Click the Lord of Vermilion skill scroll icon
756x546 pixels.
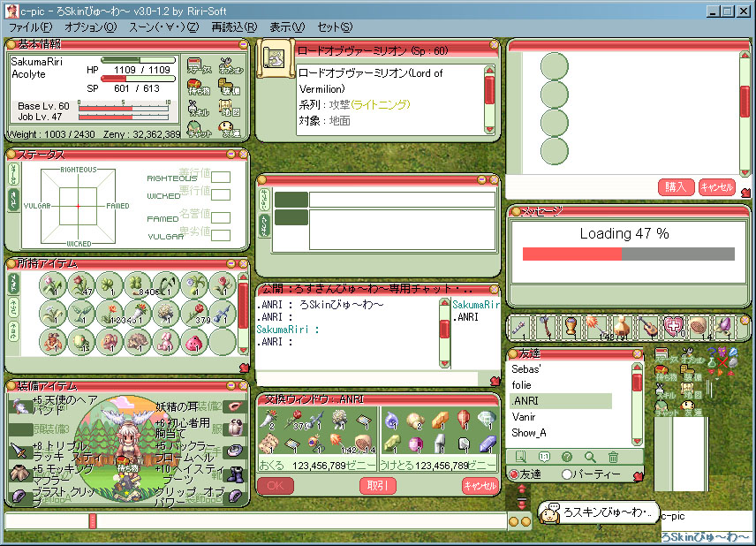[x=276, y=59]
